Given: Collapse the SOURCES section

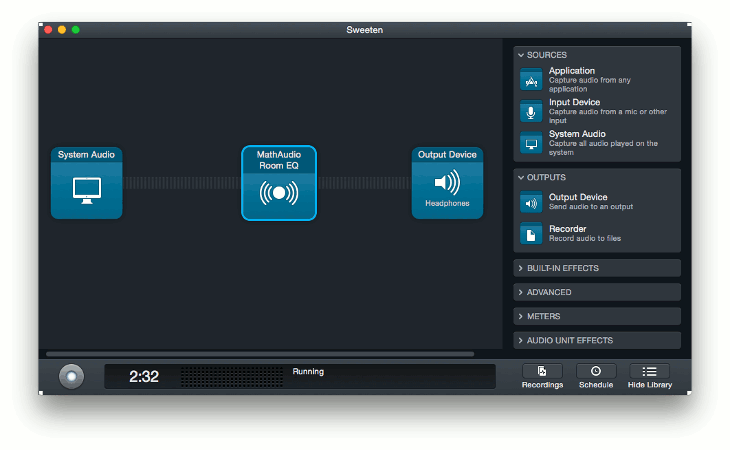Looking at the screenshot, I should (x=521, y=55).
